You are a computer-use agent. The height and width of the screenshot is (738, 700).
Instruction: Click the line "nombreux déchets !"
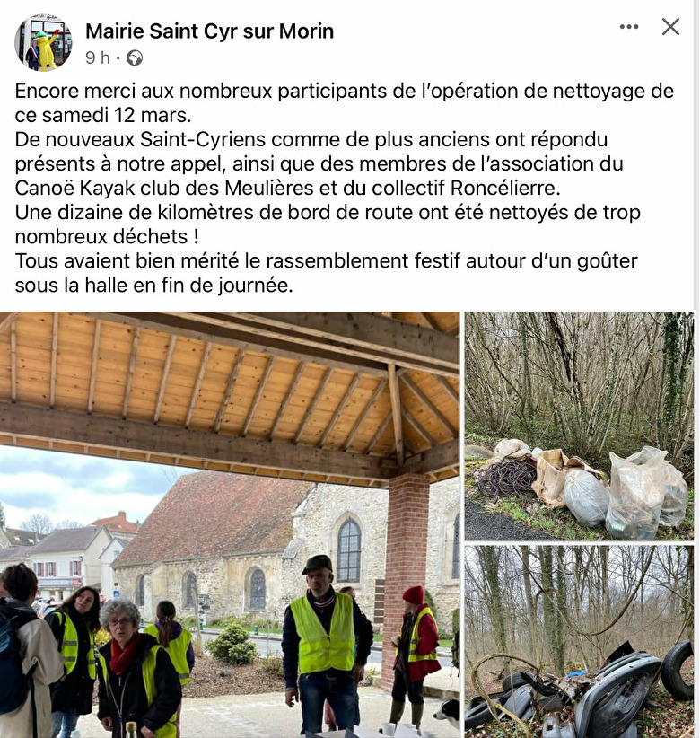tap(107, 236)
